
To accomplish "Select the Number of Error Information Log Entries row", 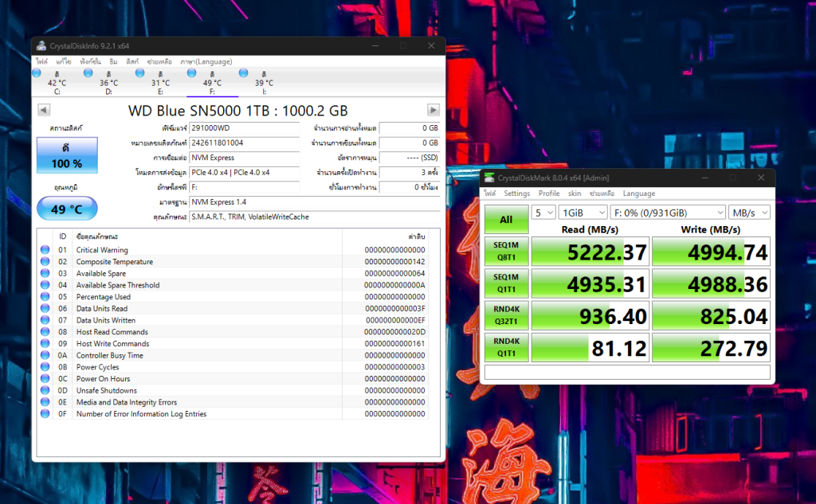I will pyautogui.click(x=233, y=413).
